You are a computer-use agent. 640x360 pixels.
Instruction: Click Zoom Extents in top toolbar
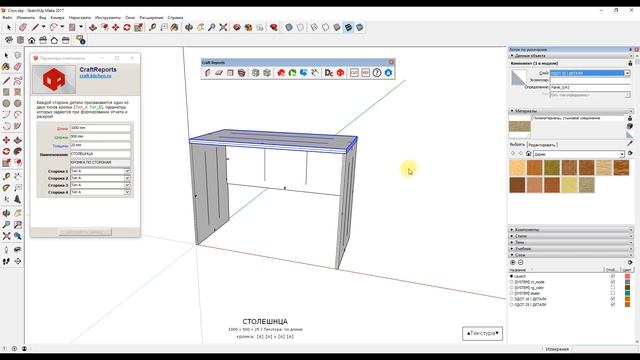223,27
